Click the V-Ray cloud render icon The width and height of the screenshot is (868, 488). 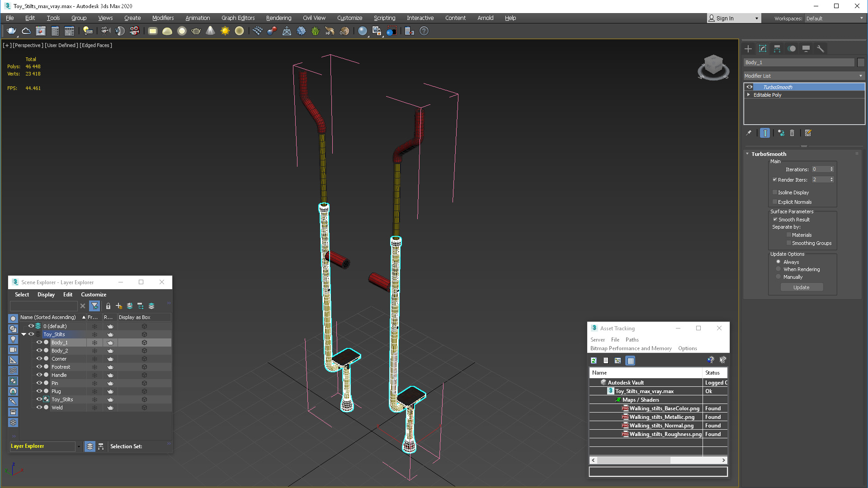(26, 31)
